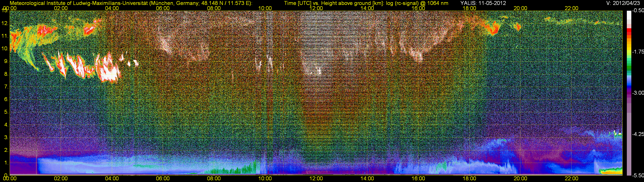Click 00:00 on the bottom time axis
Screen dimensions: 644x182
click(x=10, y=179)
